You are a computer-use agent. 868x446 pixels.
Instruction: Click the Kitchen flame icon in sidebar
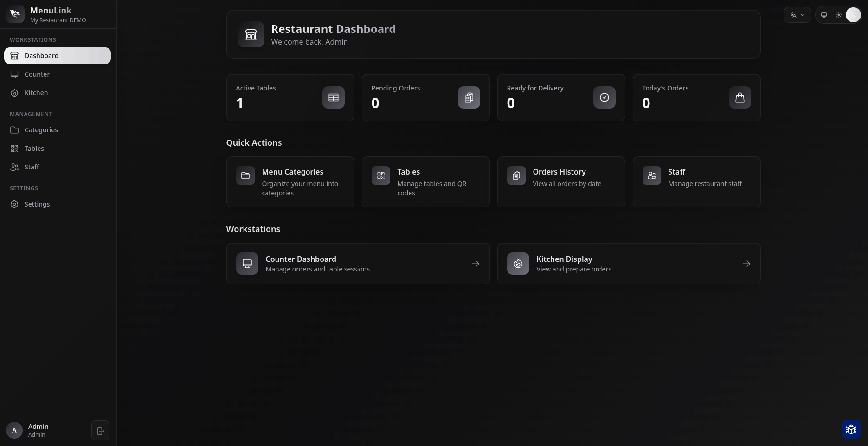[14, 93]
